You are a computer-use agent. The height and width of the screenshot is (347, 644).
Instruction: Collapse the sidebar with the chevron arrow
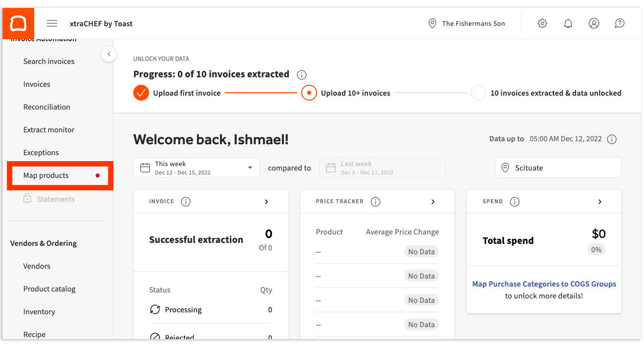pos(109,54)
